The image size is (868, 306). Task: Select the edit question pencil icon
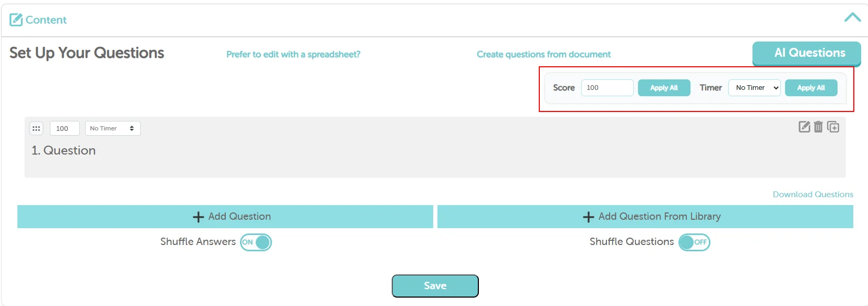804,127
